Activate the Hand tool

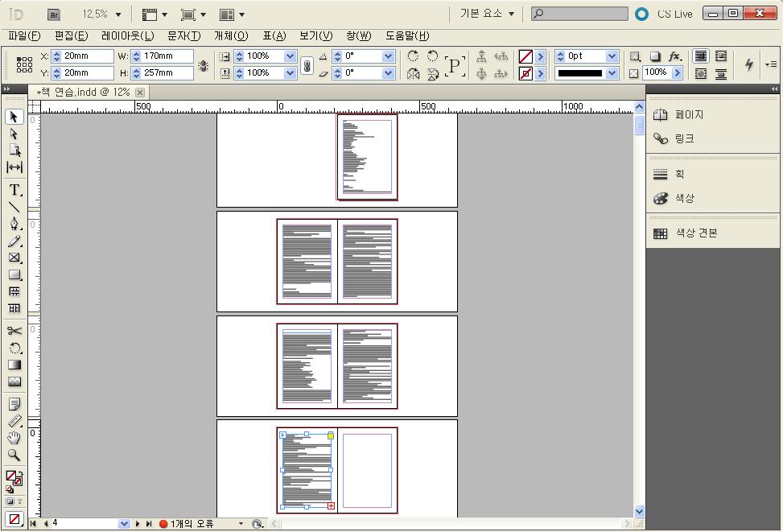coord(14,438)
